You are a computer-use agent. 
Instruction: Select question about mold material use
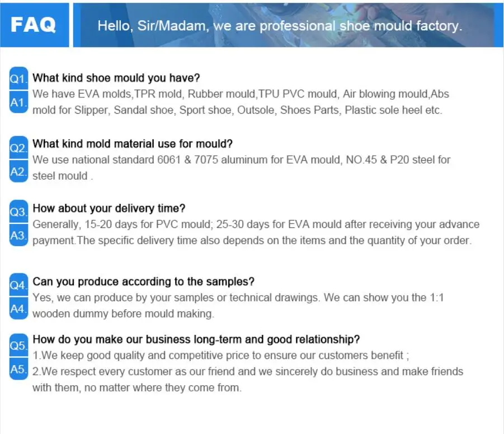tap(133, 144)
